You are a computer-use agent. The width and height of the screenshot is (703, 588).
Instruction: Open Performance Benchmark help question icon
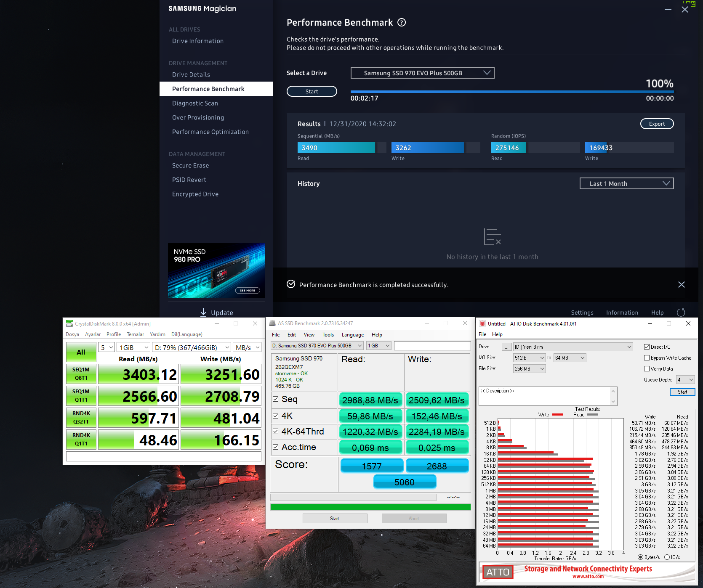point(402,22)
